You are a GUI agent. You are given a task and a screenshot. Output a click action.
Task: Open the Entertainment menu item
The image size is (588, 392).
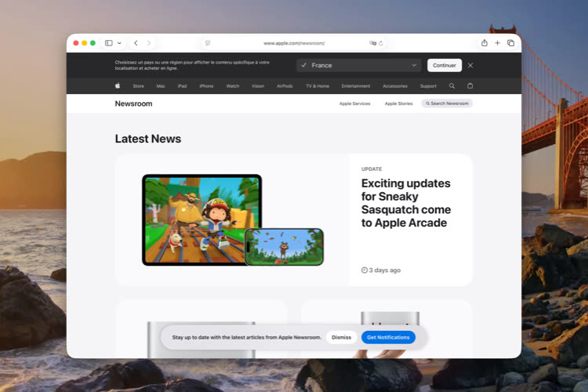coord(356,86)
